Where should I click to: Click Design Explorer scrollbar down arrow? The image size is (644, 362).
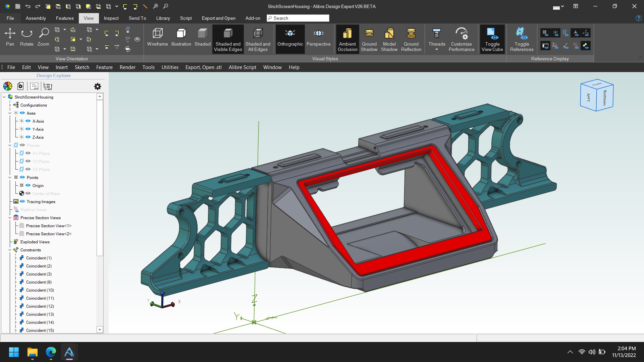100,329
